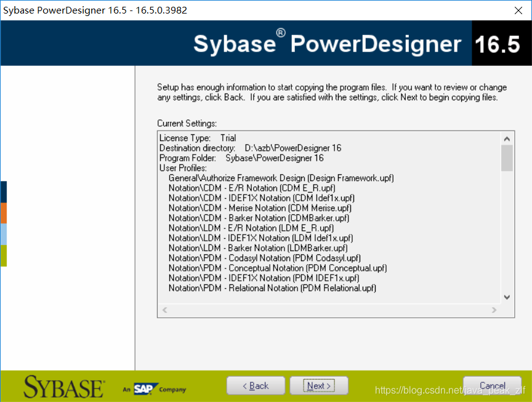
Task: Click the Sybase logo in the footer
Action: 64,387
